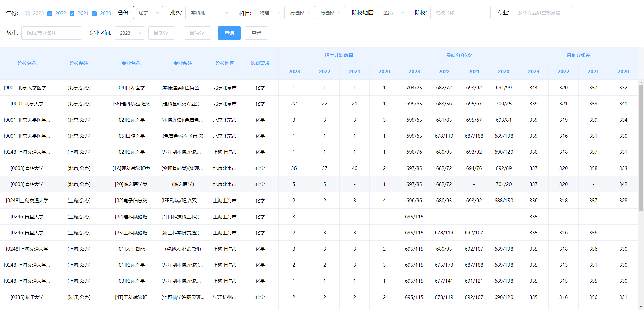
Task: Click the 院校名称 column header
Action: (27, 63)
